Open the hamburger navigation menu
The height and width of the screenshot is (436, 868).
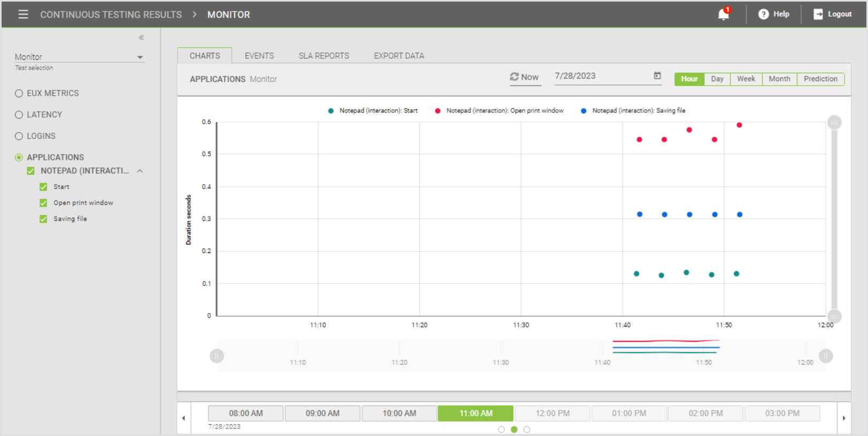23,14
